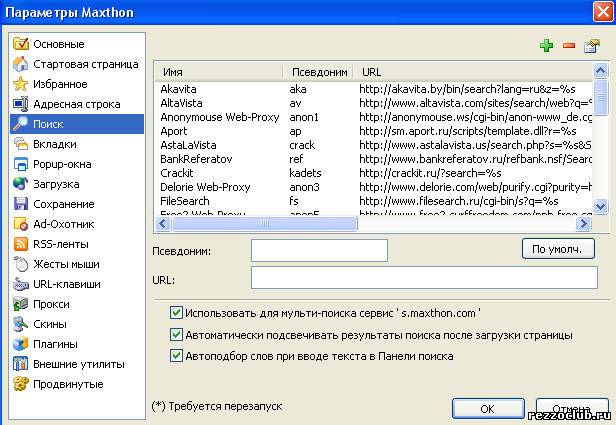Viewport: 616px width, 425px height.
Task: Click the Стартовая страница house icon
Action: pos(21,64)
